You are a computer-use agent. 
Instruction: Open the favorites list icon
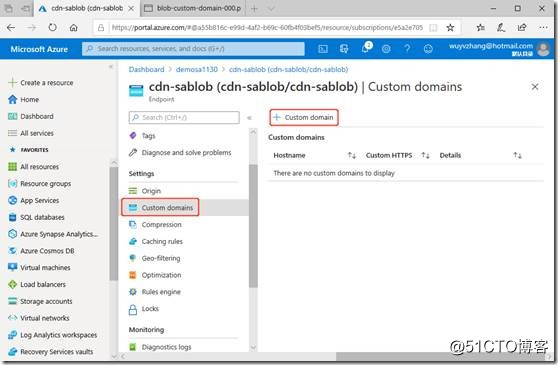pyautogui.click(x=480, y=27)
